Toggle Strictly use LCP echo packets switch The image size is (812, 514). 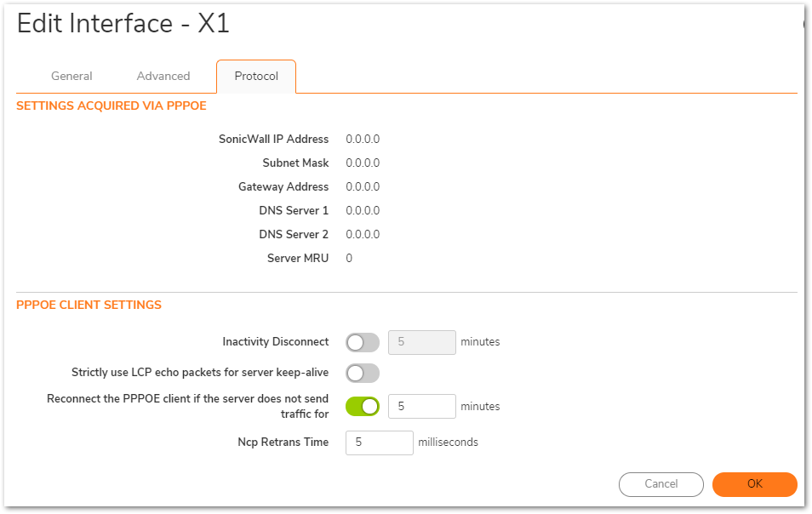click(363, 373)
